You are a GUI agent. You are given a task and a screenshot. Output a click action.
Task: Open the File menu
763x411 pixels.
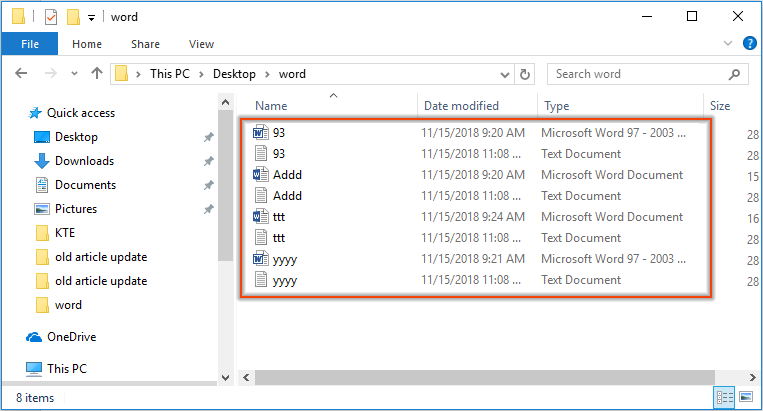29,44
